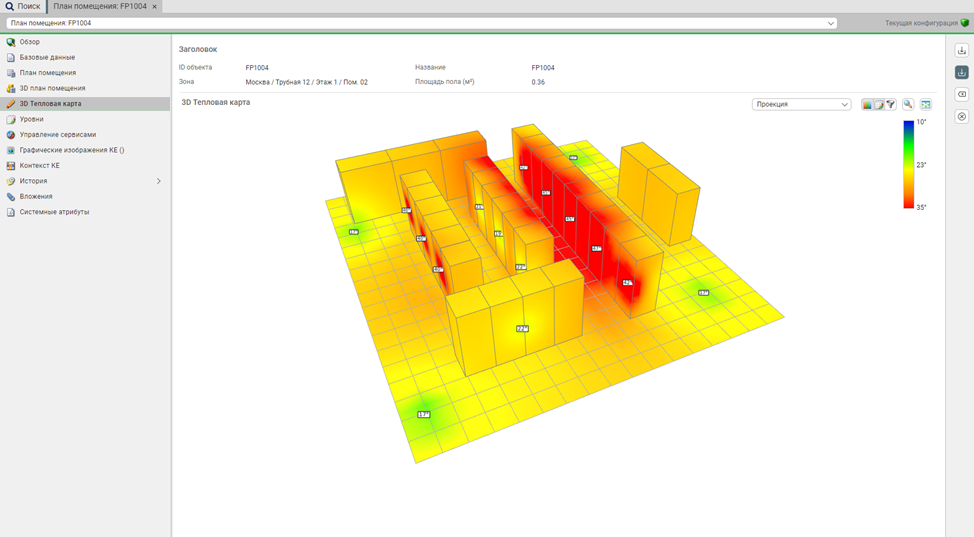Select 3D Тепловая карта menu item

(85, 104)
